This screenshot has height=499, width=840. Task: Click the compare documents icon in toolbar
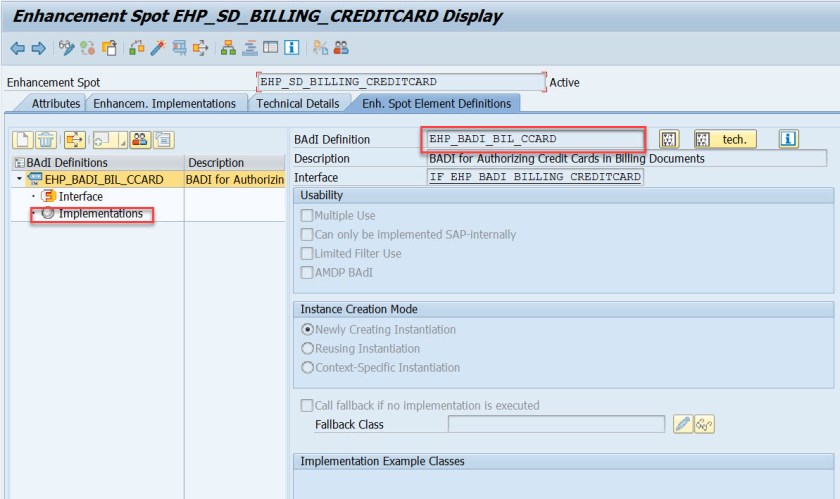tap(320, 48)
